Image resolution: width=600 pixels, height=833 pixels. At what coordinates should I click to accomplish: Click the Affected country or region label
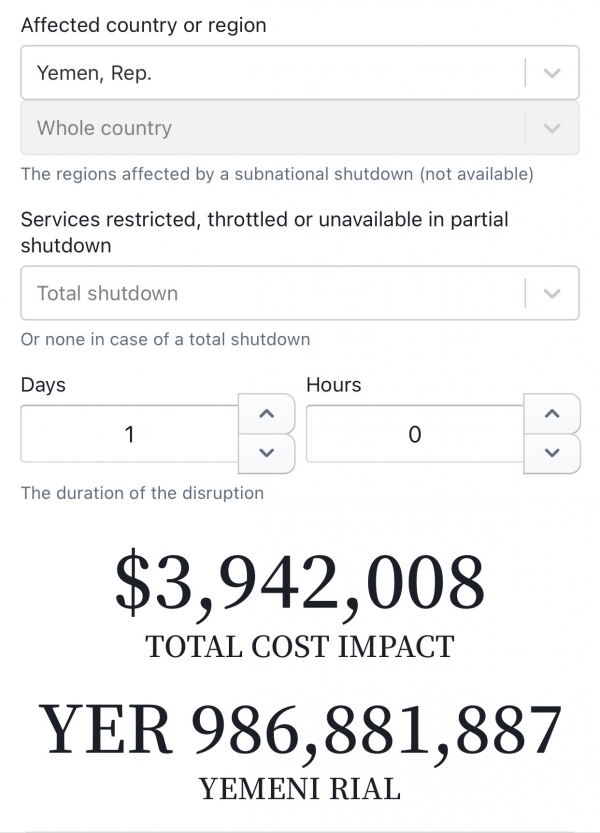point(143,26)
